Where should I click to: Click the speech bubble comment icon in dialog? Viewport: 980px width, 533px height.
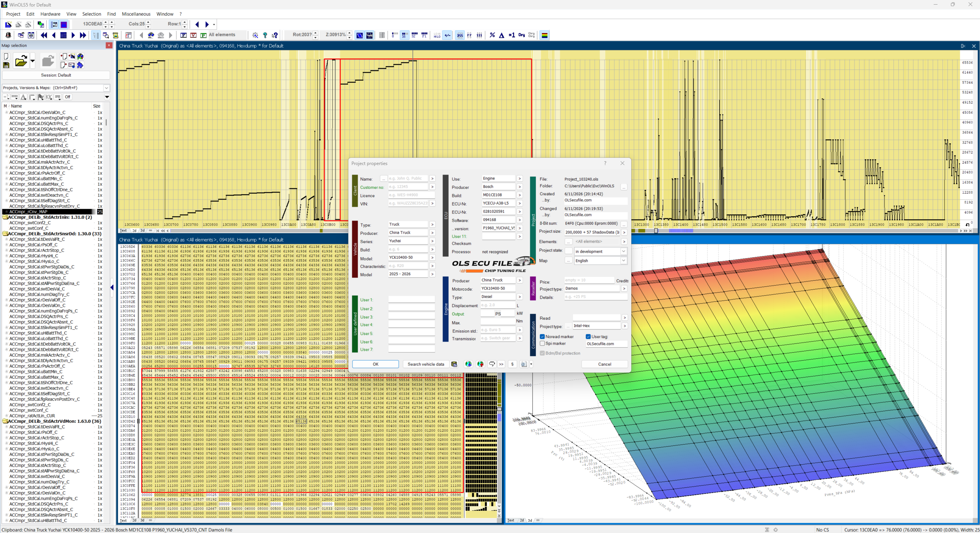click(x=492, y=364)
